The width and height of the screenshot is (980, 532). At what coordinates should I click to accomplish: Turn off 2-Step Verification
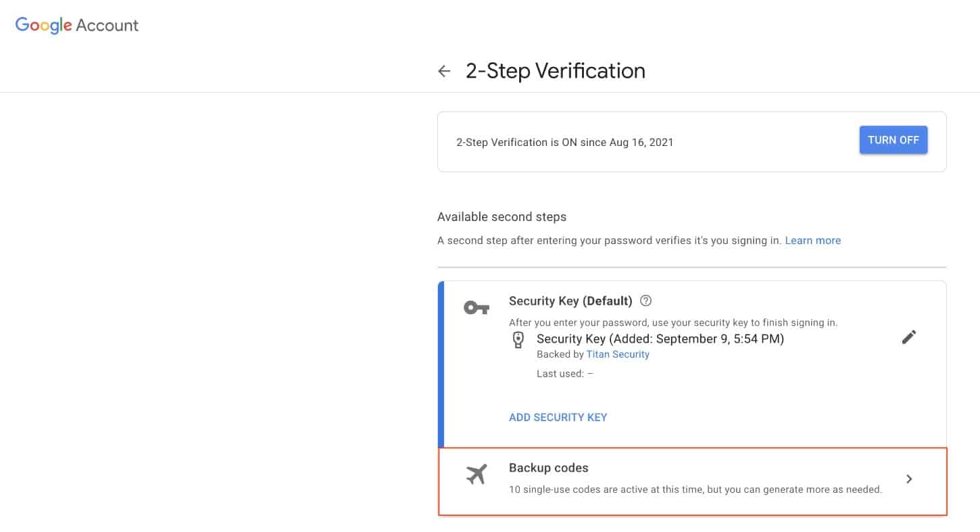pos(893,140)
